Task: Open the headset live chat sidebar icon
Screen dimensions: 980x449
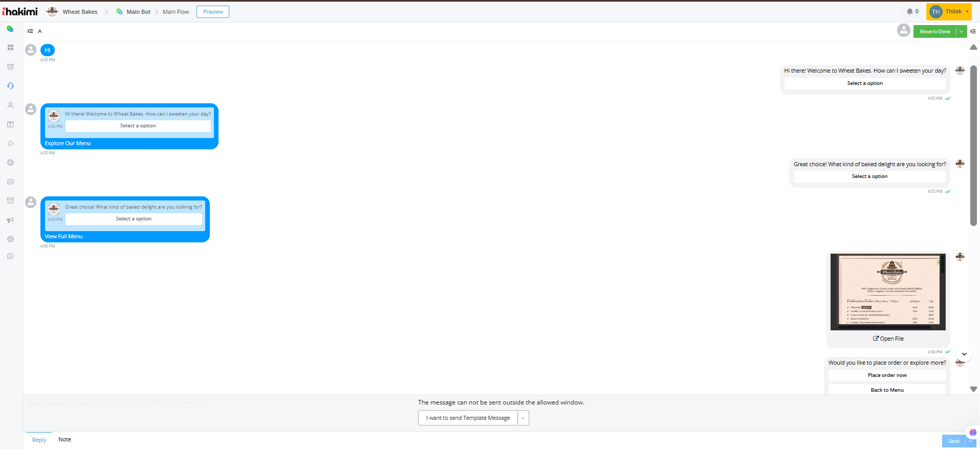Action: click(10, 86)
